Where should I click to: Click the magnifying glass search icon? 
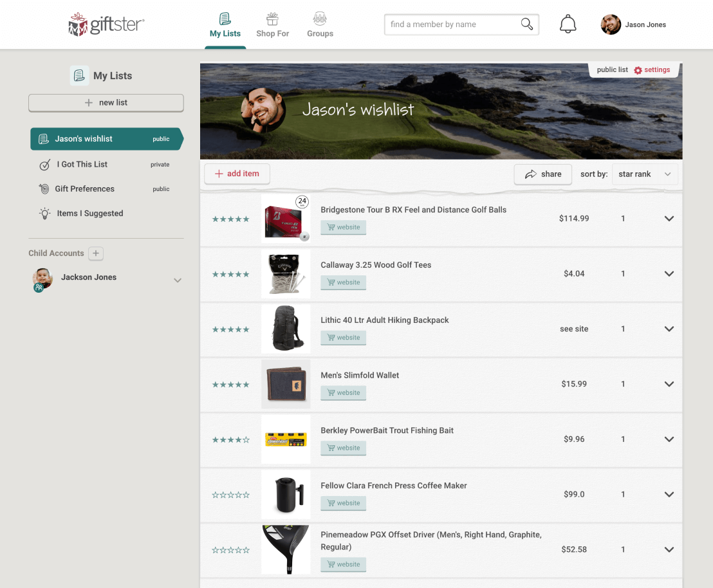[x=526, y=24]
